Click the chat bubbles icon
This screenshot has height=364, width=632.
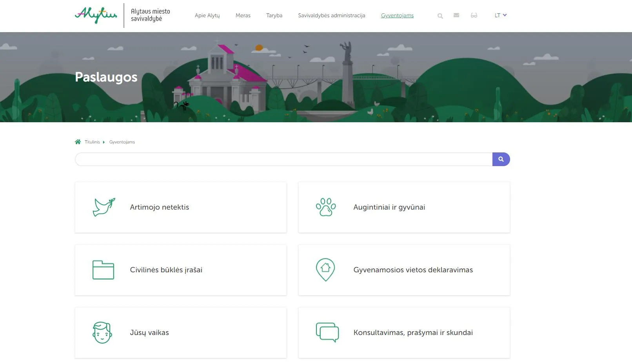pyautogui.click(x=327, y=332)
